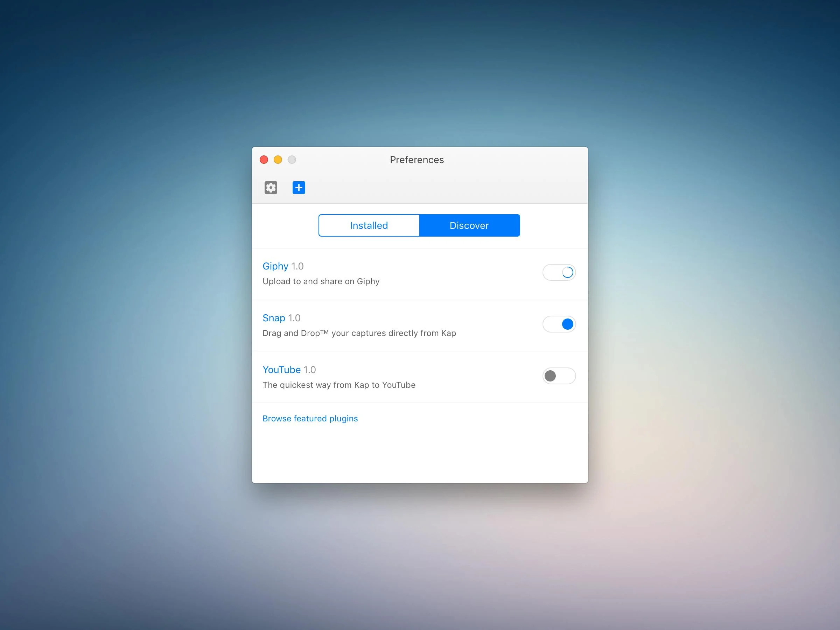Minimize the Preferences window with yellow button

[278, 160]
